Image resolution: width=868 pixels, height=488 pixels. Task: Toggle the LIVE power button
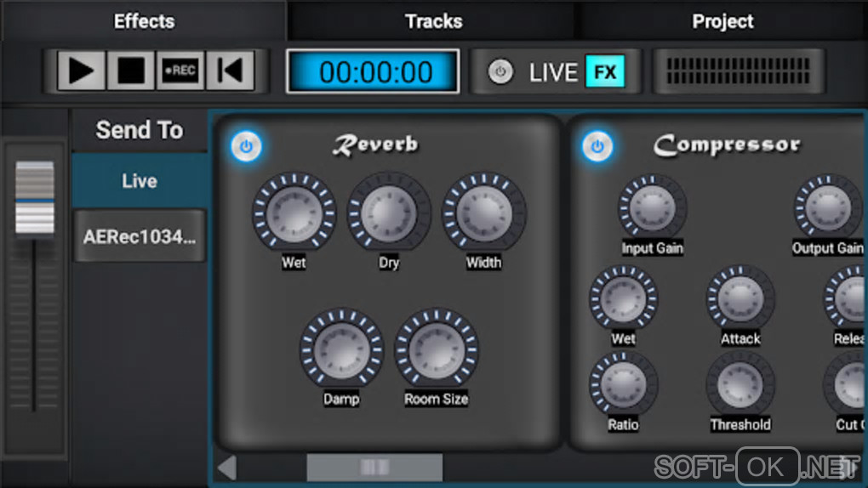pyautogui.click(x=500, y=72)
